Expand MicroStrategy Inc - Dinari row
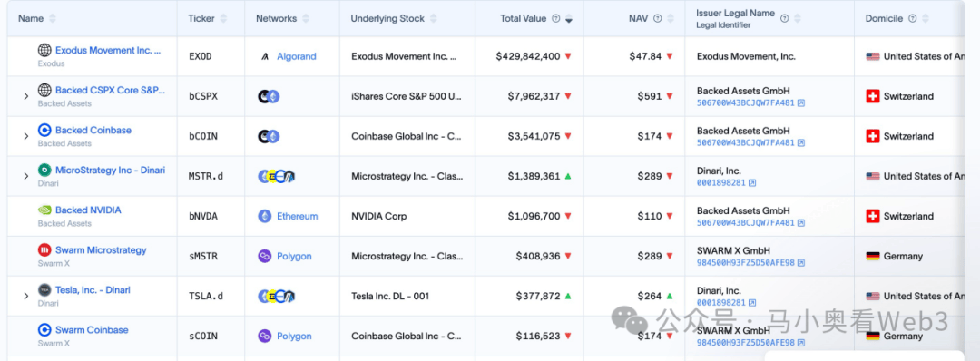The image size is (980, 361). (x=26, y=176)
